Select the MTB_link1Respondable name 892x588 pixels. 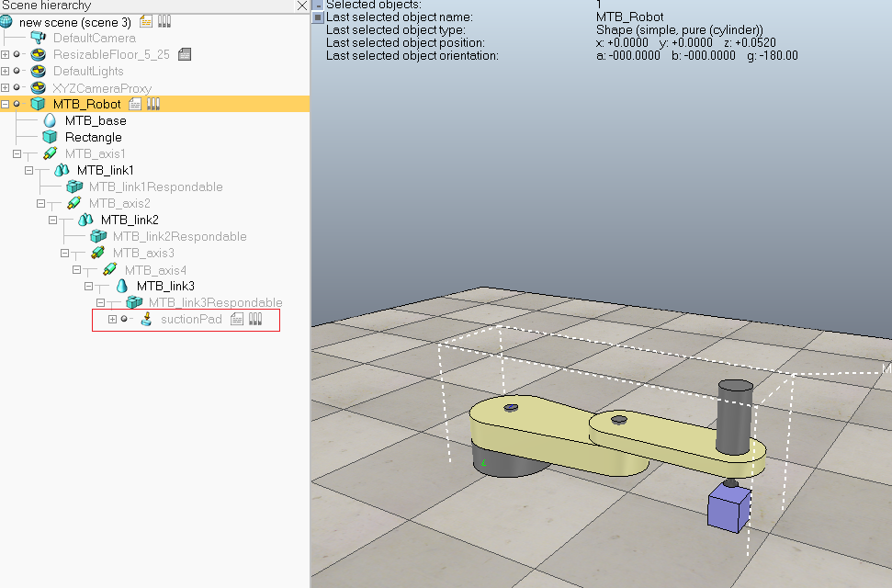(156, 187)
